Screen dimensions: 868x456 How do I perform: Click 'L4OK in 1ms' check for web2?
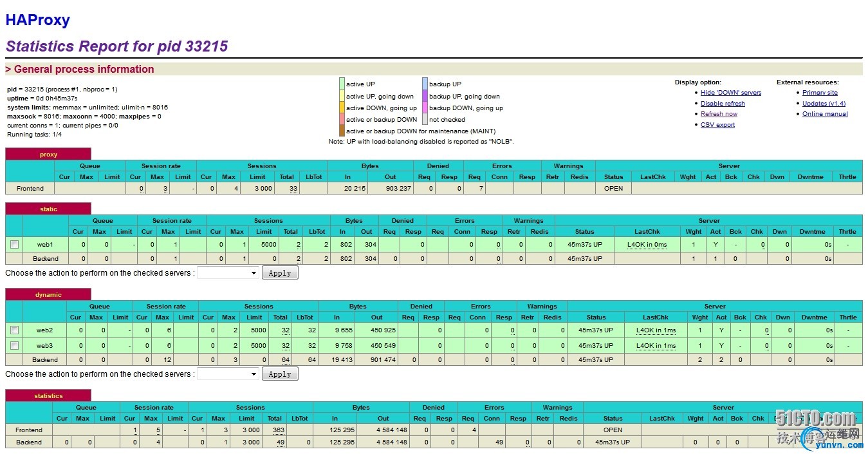pos(656,330)
